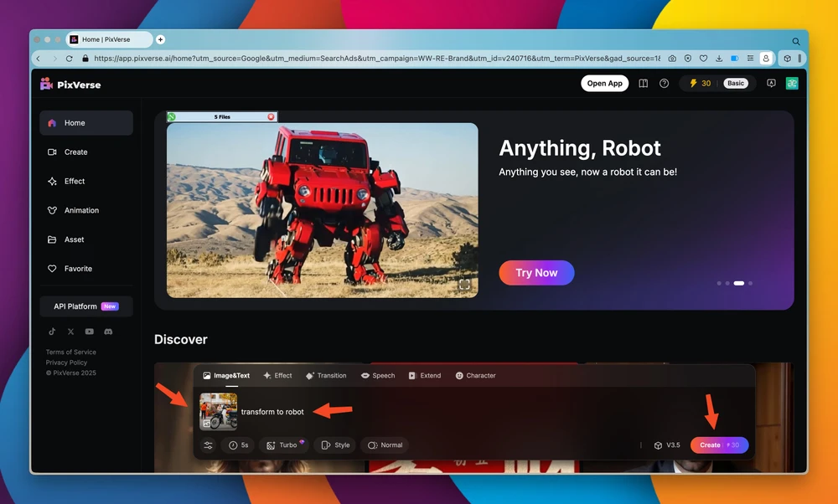This screenshot has width=838, height=504.
Task: Open the tutorial book icon in header
Action: 644,84
